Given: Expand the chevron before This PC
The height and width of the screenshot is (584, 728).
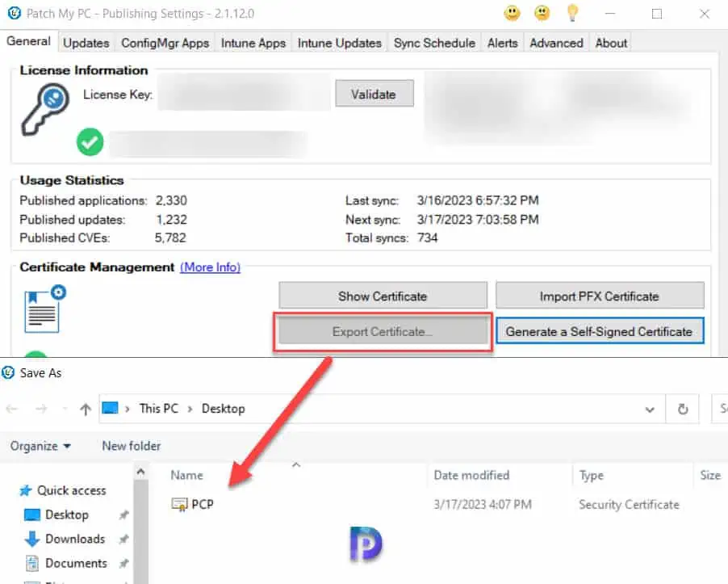Looking at the screenshot, I should tap(128, 409).
